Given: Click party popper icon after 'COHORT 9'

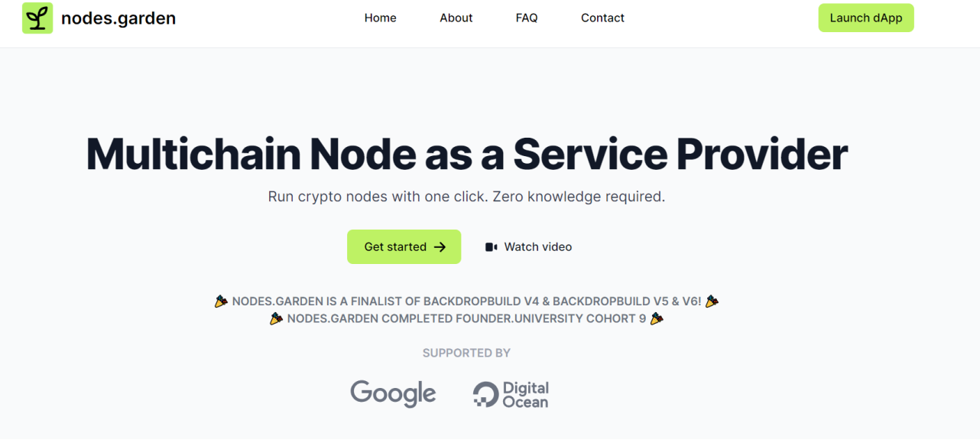Looking at the screenshot, I should point(657,318).
